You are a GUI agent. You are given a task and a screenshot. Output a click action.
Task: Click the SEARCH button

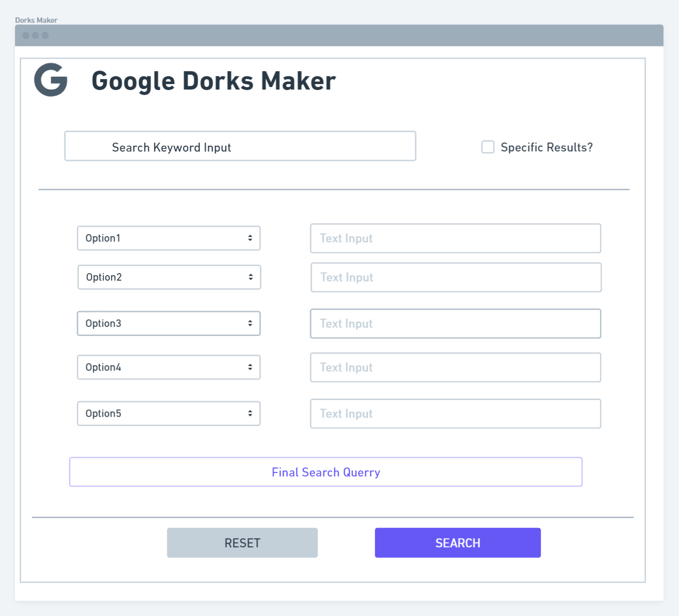coord(457,542)
